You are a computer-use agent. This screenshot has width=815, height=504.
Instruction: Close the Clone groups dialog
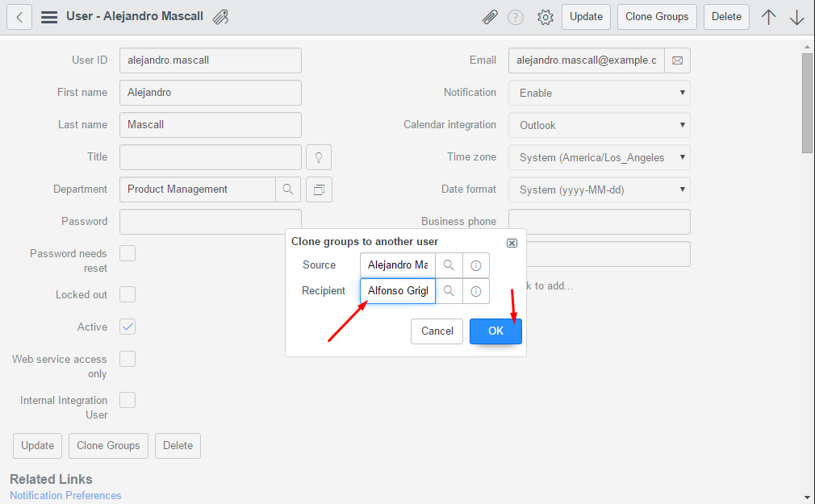tap(512, 243)
